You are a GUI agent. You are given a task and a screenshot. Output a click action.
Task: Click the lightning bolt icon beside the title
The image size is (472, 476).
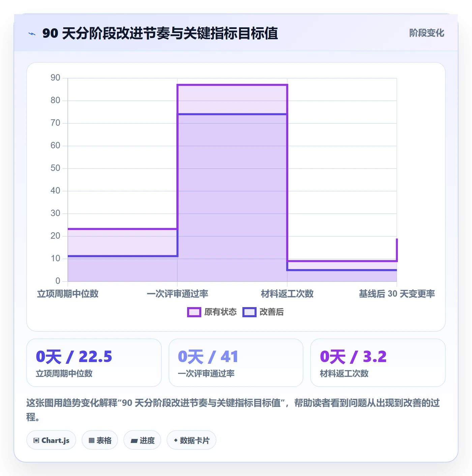[x=32, y=34]
